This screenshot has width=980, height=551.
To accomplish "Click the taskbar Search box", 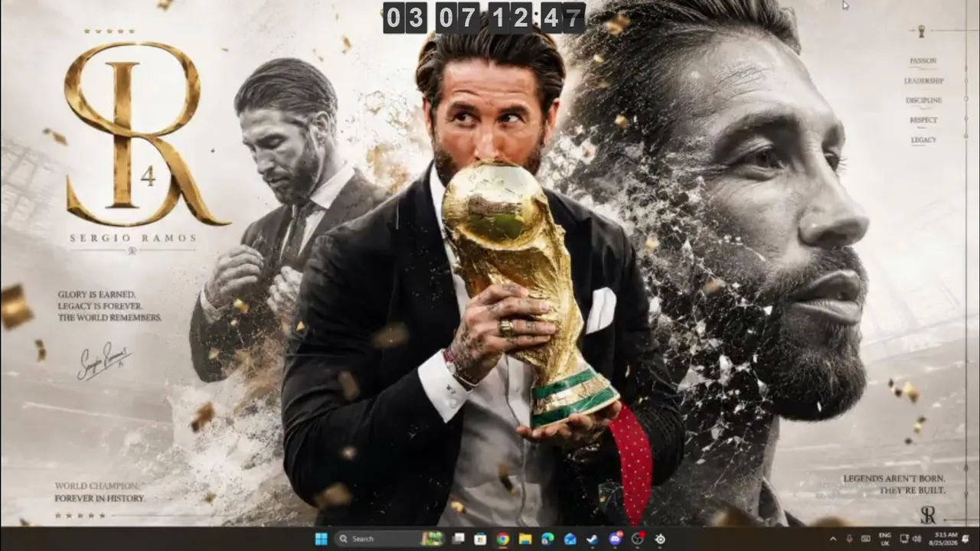I will pos(390,539).
